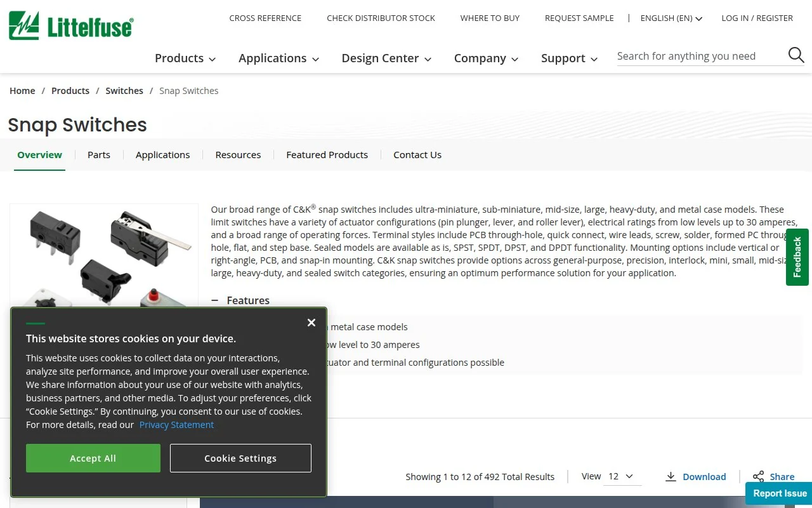Click the Share link text
Image resolution: width=812 pixels, height=508 pixels.
[782, 477]
